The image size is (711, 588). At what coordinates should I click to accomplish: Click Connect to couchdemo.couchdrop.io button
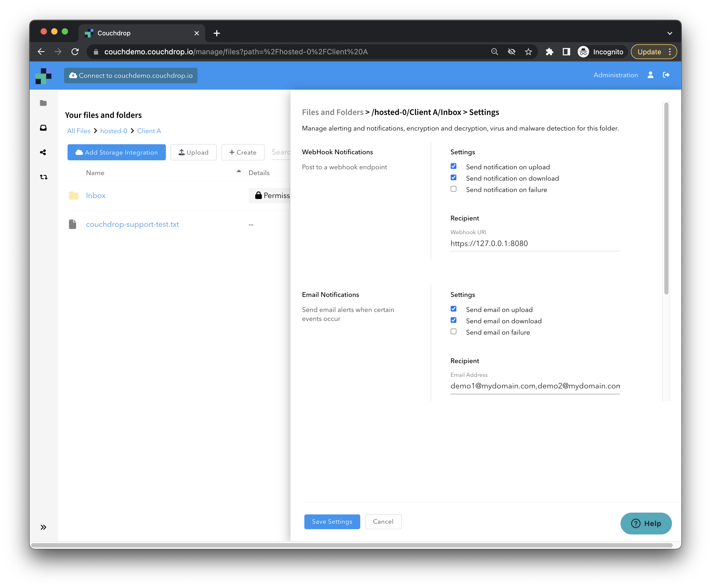131,75
